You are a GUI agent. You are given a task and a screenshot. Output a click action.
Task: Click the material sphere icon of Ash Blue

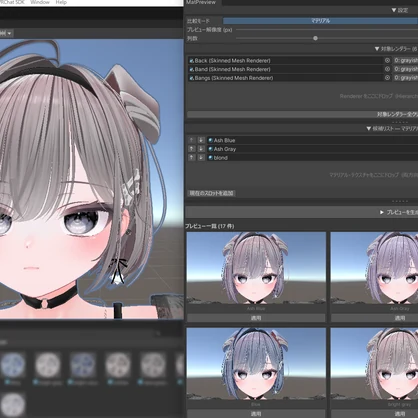click(x=211, y=140)
